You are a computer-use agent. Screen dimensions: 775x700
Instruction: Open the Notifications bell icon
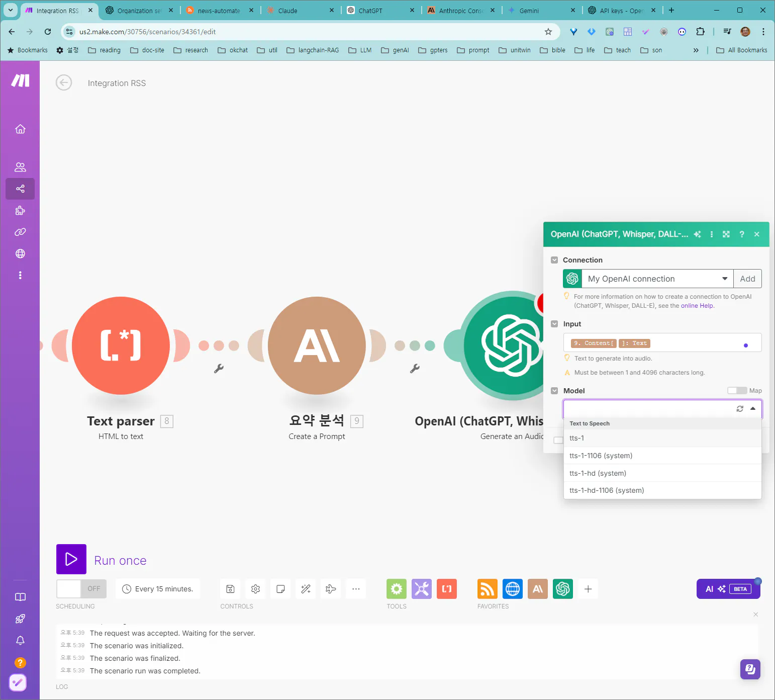[x=20, y=640]
